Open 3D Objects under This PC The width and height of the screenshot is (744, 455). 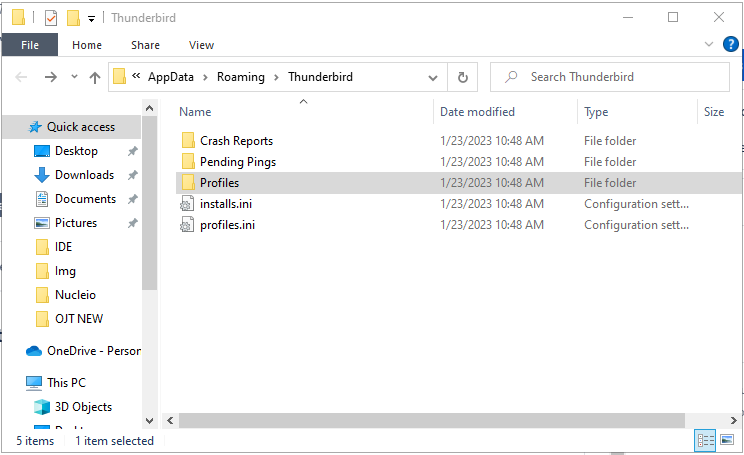click(x=83, y=407)
